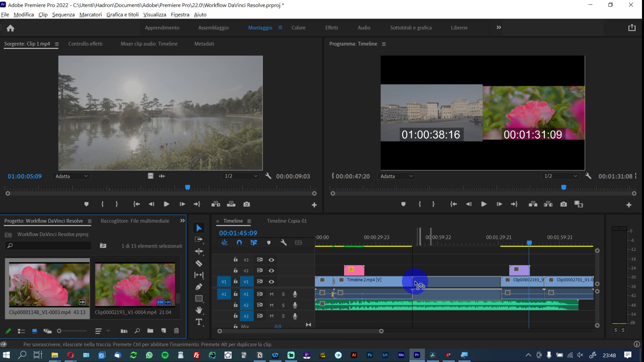
Task: Open Program monitor settings wrench
Action: (588, 176)
